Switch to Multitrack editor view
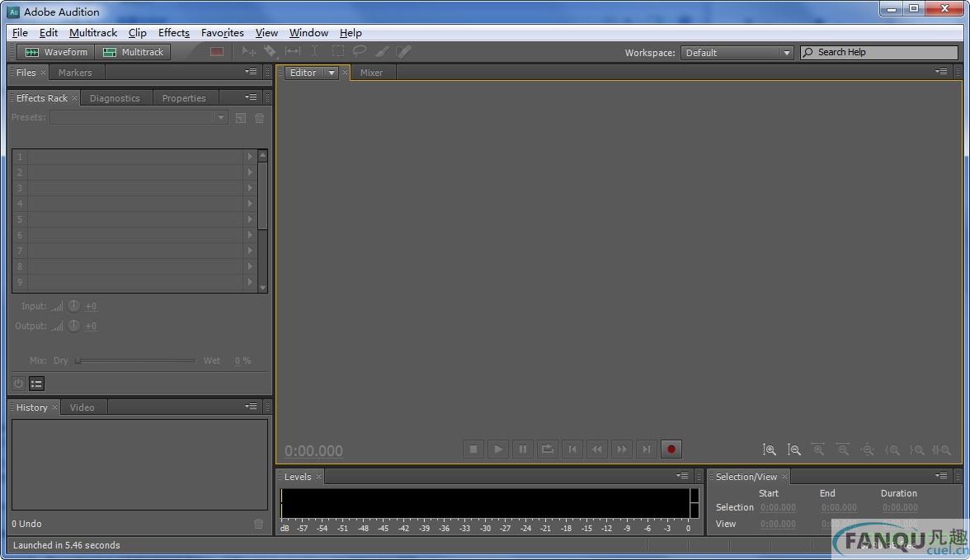This screenshot has height=560, width=970. (132, 52)
